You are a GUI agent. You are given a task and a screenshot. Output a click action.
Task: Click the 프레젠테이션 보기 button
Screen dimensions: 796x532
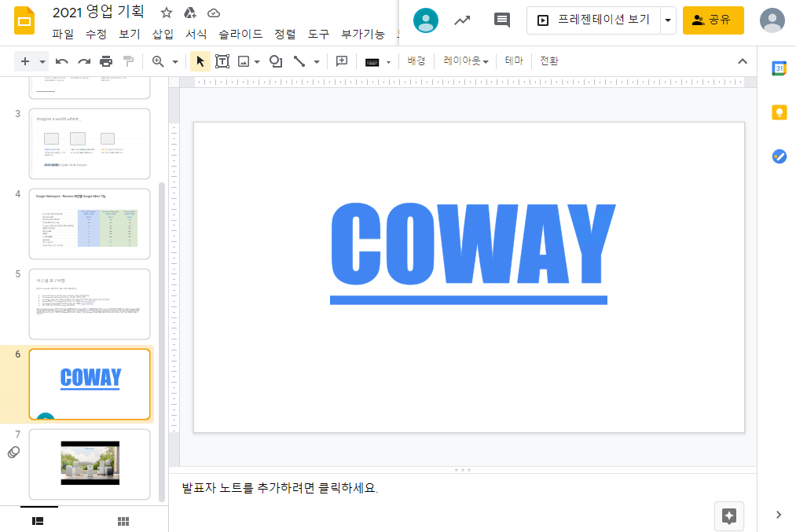(x=593, y=20)
